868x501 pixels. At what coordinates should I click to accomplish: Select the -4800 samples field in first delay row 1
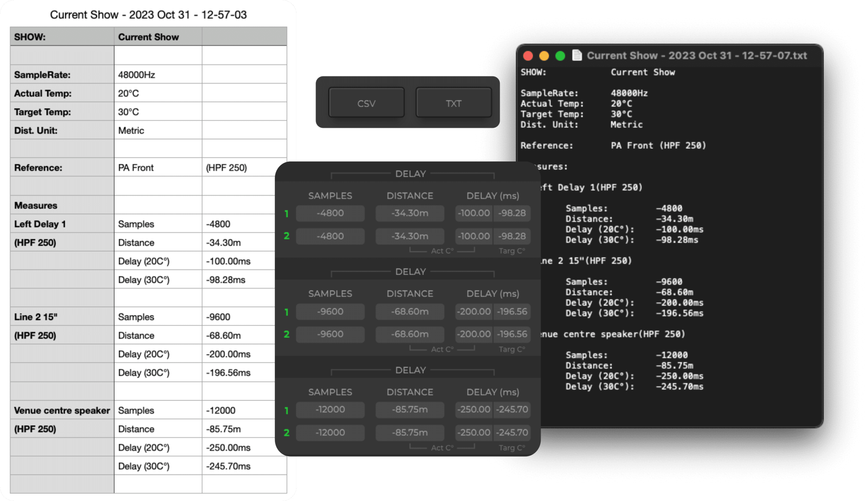330,213
